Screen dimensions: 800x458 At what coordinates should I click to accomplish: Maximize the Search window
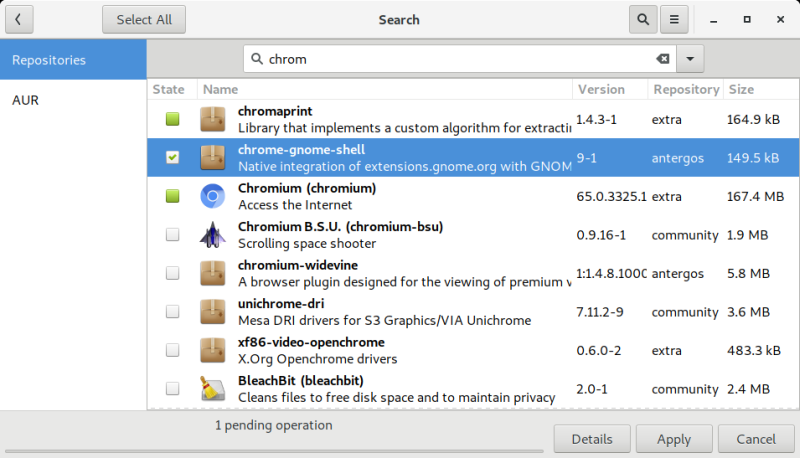tap(747, 19)
